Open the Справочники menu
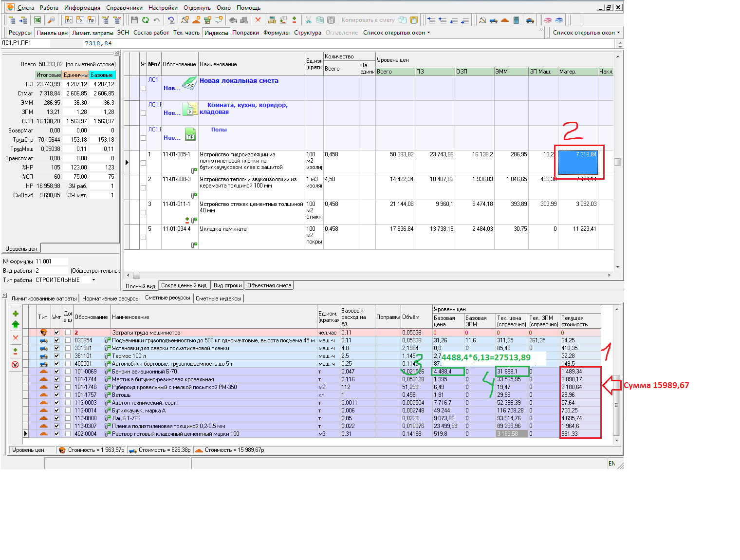Screen dimensions: 740x560 124,8
